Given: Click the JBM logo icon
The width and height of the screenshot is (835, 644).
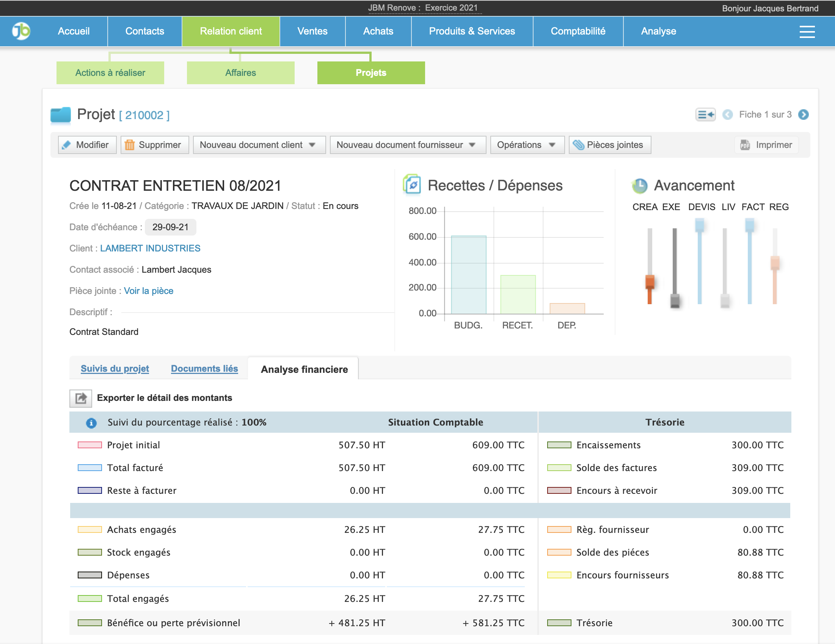Looking at the screenshot, I should [x=21, y=31].
